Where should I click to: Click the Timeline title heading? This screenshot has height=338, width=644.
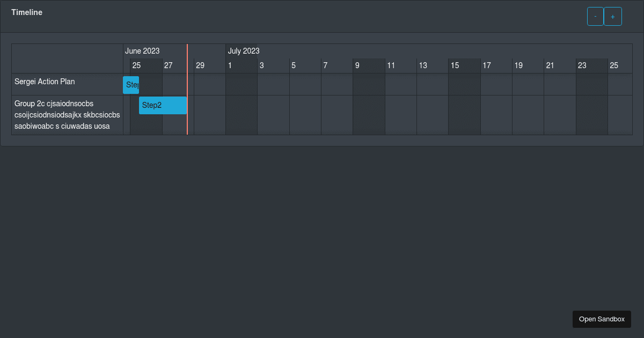tap(27, 12)
